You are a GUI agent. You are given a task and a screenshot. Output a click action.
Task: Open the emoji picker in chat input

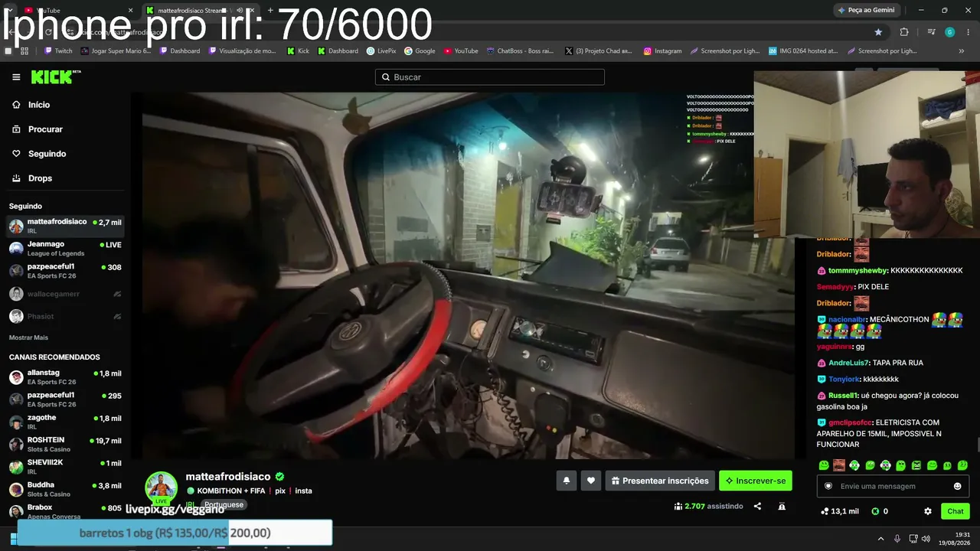958,487
